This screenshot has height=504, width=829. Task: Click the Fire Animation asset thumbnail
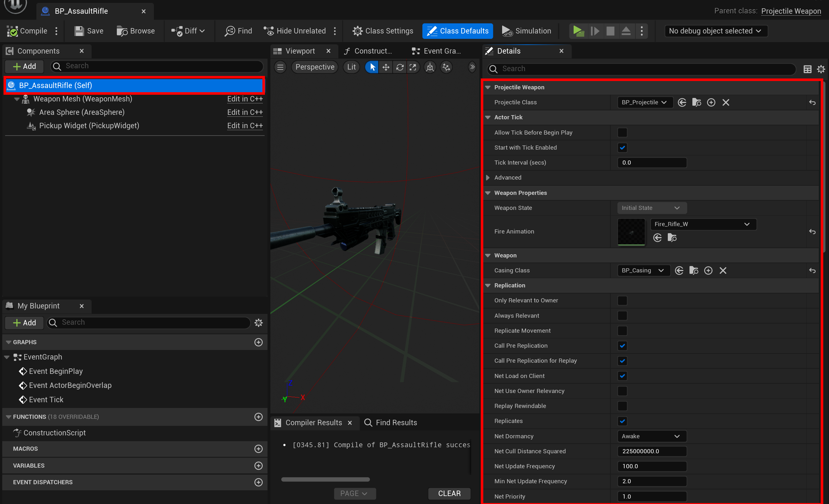[631, 231]
